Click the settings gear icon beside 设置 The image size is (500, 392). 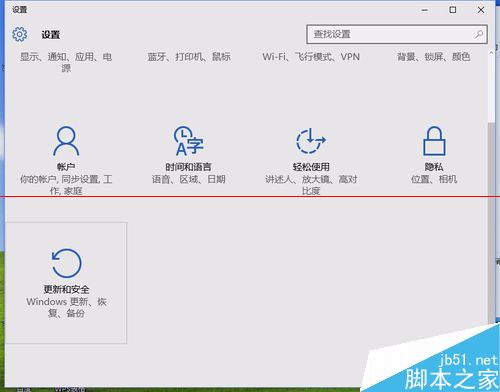pyautogui.click(x=20, y=34)
